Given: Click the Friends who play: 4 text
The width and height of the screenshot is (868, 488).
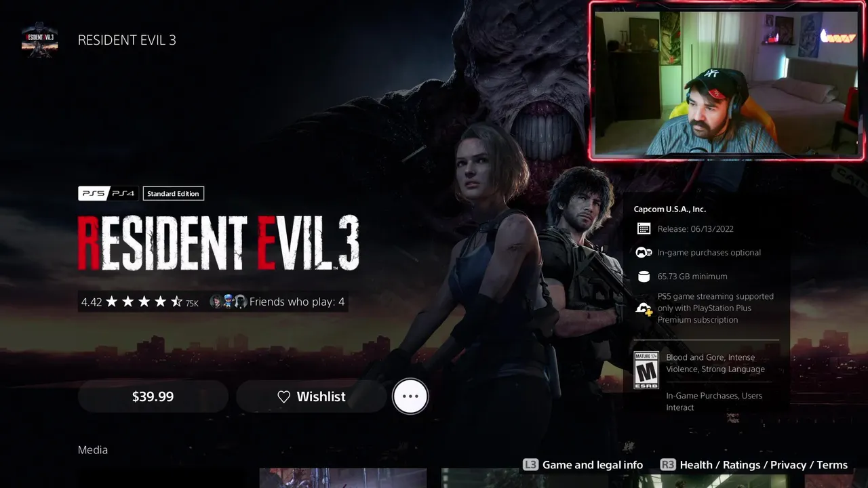Looking at the screenshot, I should click(x=297, y=302).
